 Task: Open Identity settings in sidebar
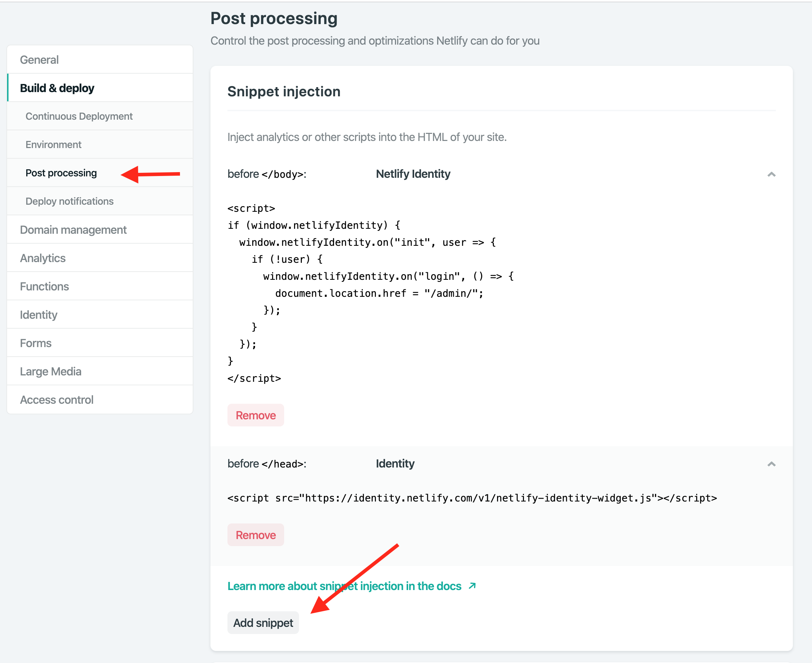click(x=100, y=315)
